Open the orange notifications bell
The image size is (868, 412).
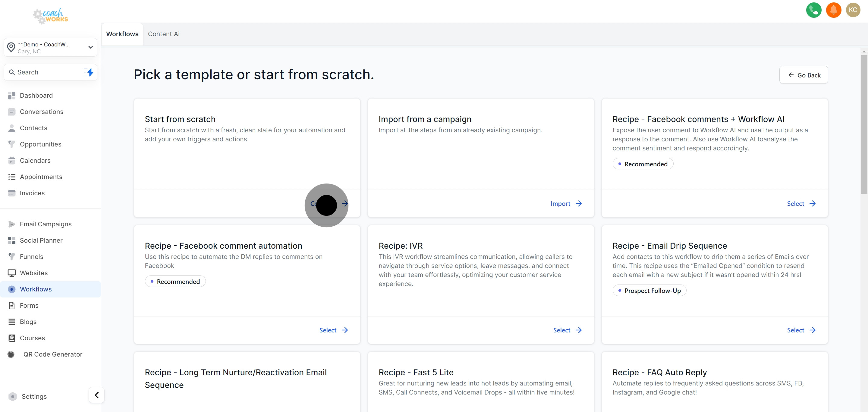(833, 10)
